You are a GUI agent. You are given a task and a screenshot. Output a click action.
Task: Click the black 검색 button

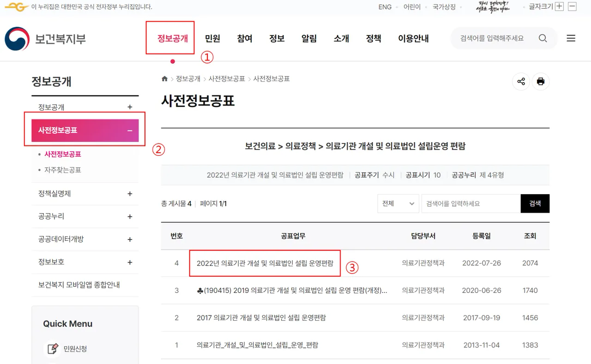point(535,203)
